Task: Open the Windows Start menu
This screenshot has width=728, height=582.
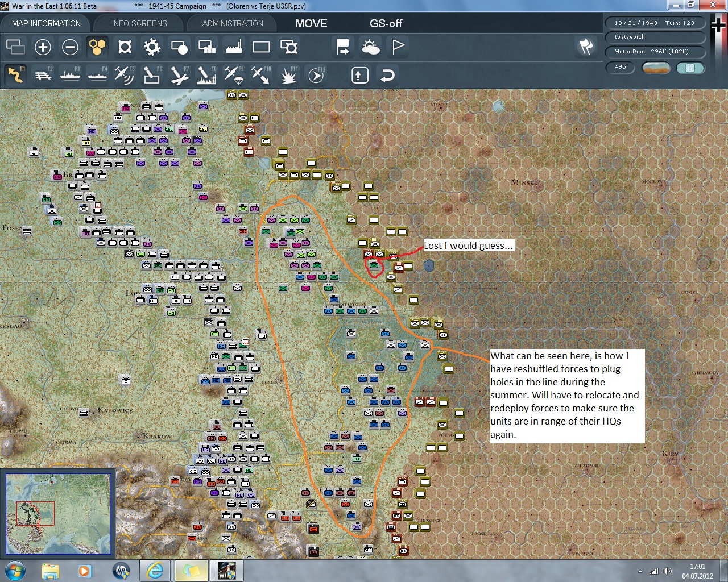Action: [14, 571]
